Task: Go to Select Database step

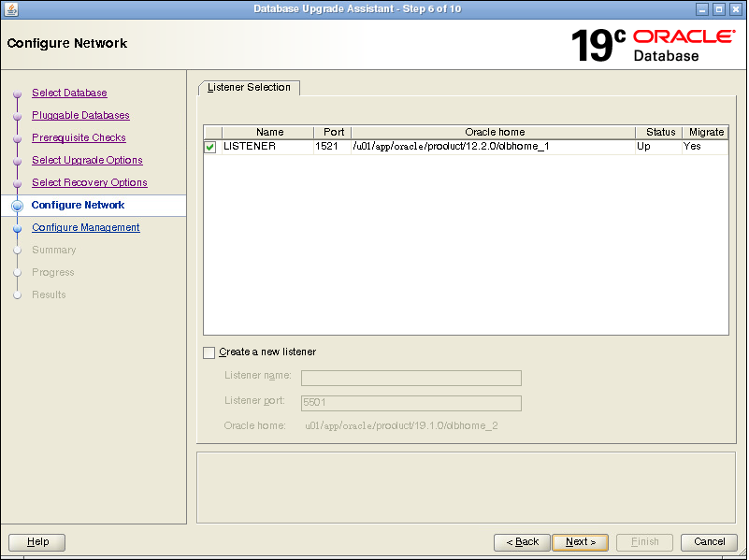Action: pyautogui.click(x=69, y=93)
